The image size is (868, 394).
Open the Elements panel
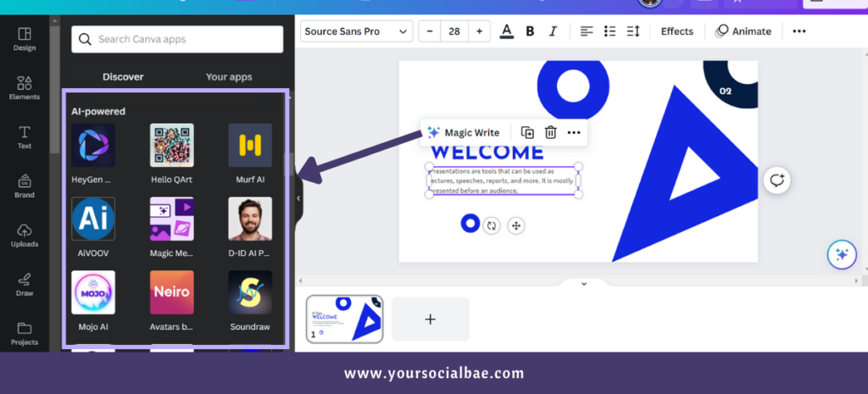pyautogui.click(x=25, y=88)
